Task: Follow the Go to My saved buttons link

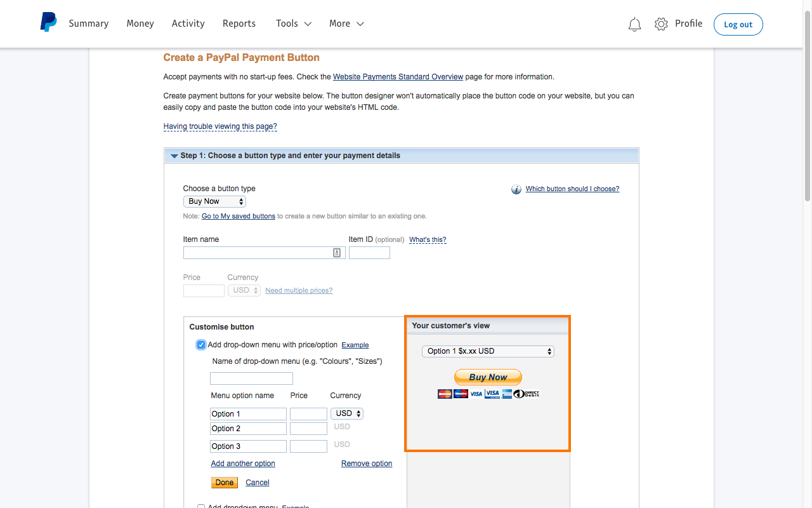Action: click(x=239, y=216)
